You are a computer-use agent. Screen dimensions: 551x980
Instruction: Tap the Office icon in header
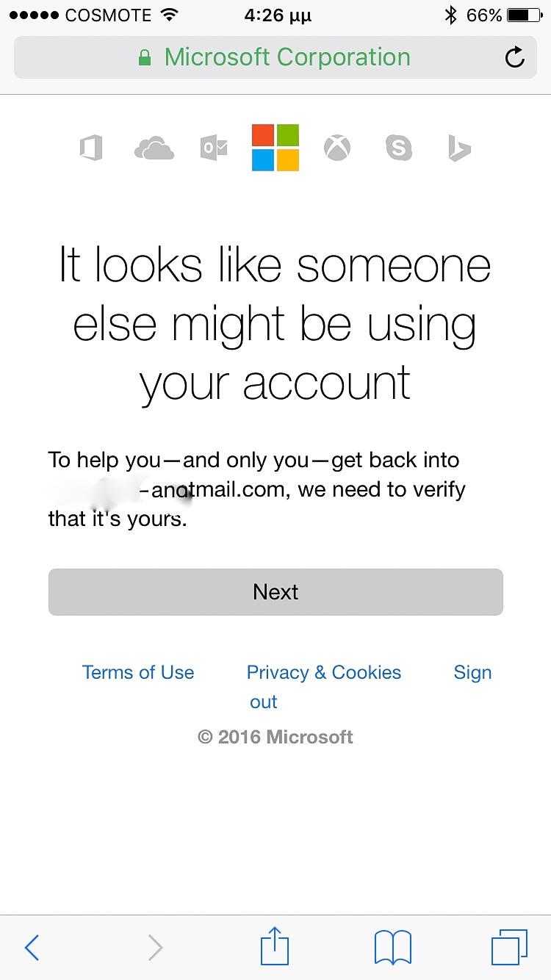point(91,148)
